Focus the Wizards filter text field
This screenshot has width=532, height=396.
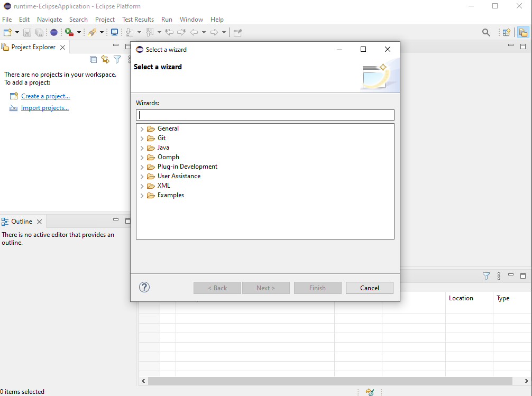265,115
